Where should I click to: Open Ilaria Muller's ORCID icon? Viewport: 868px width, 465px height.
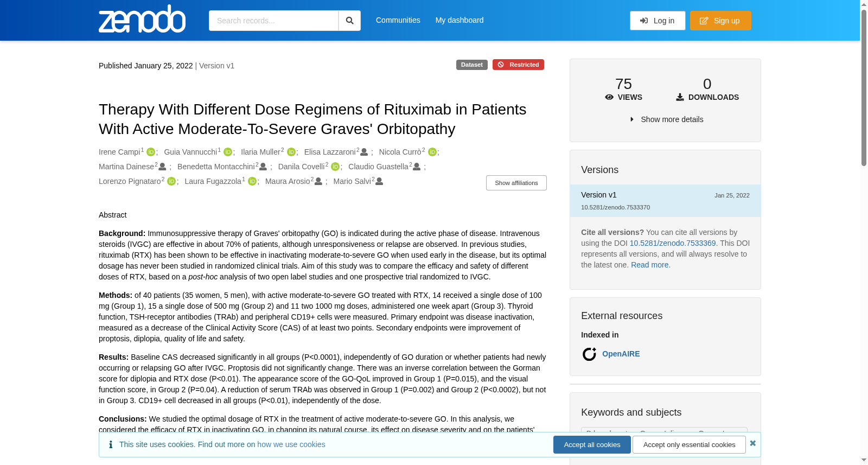pos(291,152)
